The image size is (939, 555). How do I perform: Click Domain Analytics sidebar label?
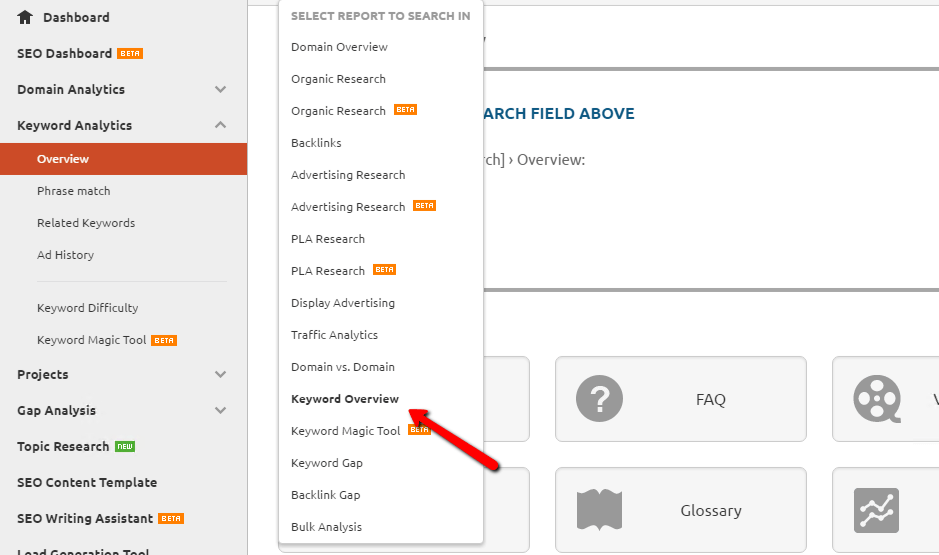pyautogui.click(x=71, y=89)
